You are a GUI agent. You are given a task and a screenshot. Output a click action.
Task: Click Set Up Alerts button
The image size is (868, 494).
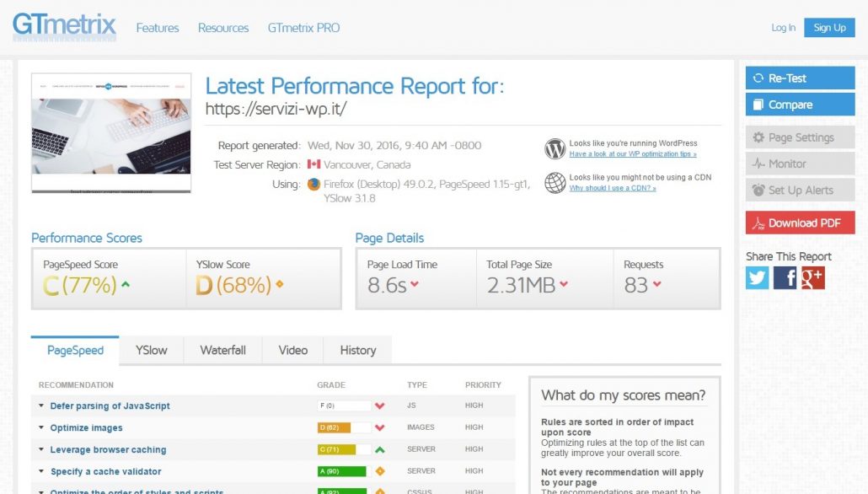(800, 190)
